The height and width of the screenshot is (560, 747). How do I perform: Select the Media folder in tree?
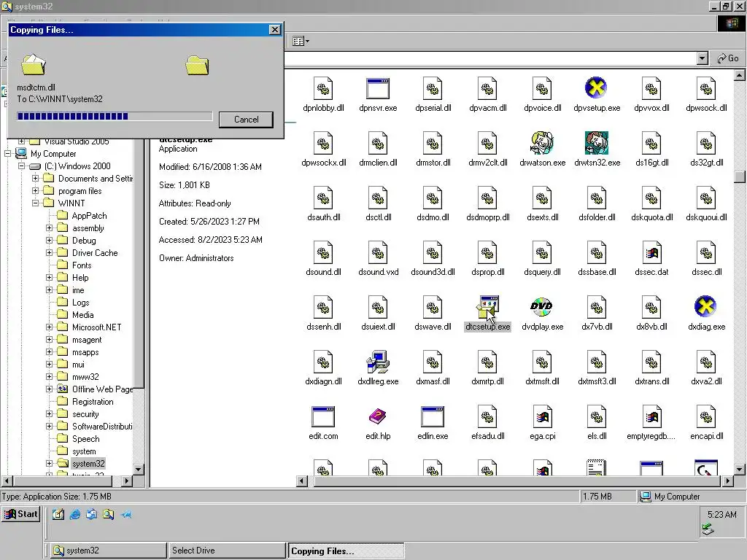click(x=82, y=315)
